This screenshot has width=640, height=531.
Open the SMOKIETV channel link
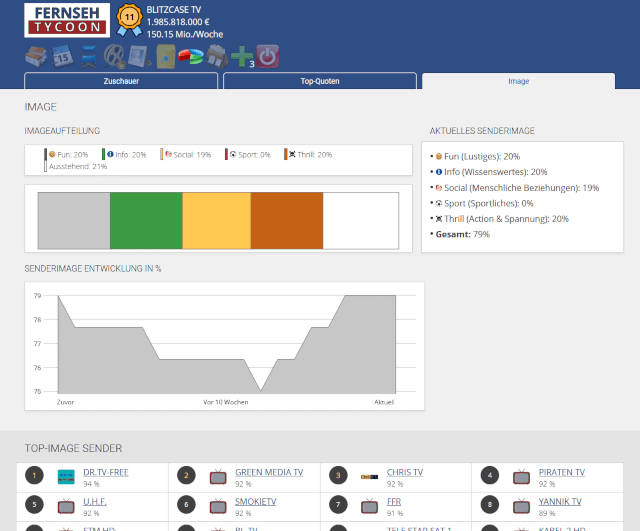(x=256, y=502)
